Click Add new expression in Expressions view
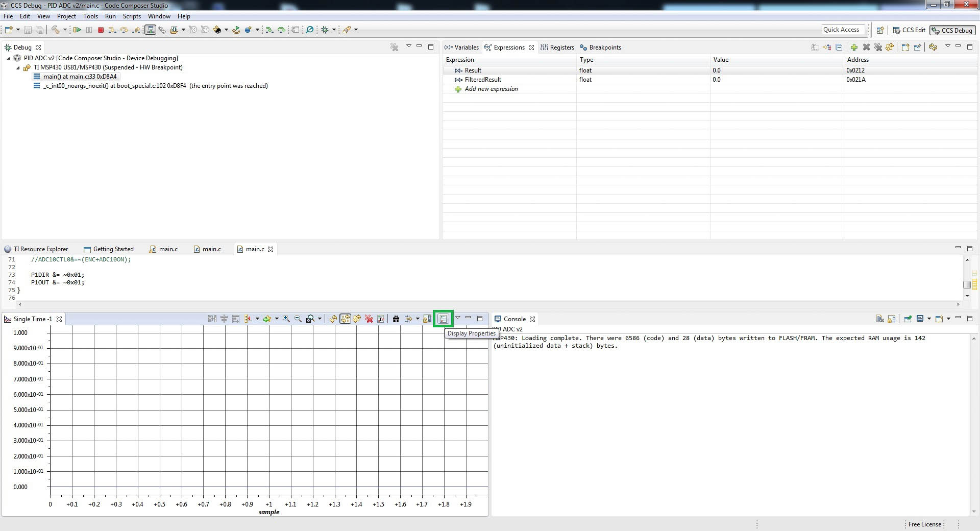The image size is (980, 531). (x=491, y=89)
